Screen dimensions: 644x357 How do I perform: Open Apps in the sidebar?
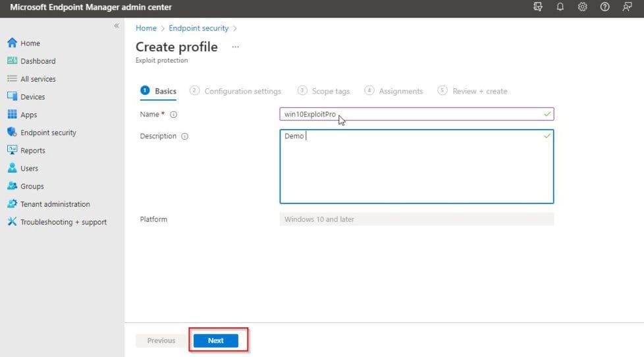tap(22, 115)
